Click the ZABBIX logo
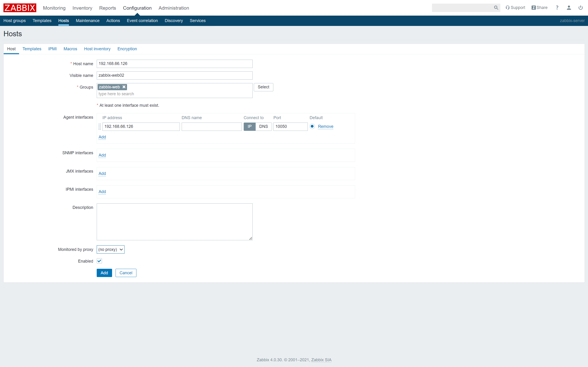Viewport: 588px width, 367px height. pyautogui.click(x=20, y=8)
